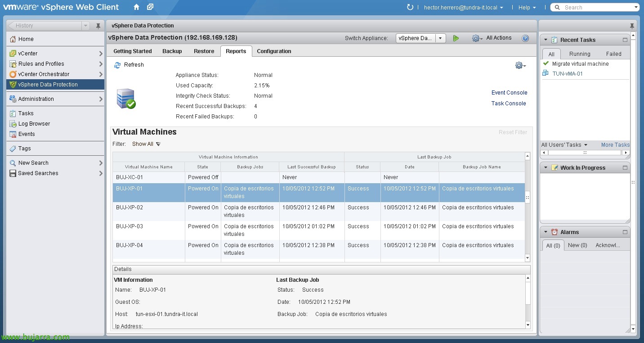
Task: Click the Refresh icon on the Reports tab
Action: pos(117,65)
